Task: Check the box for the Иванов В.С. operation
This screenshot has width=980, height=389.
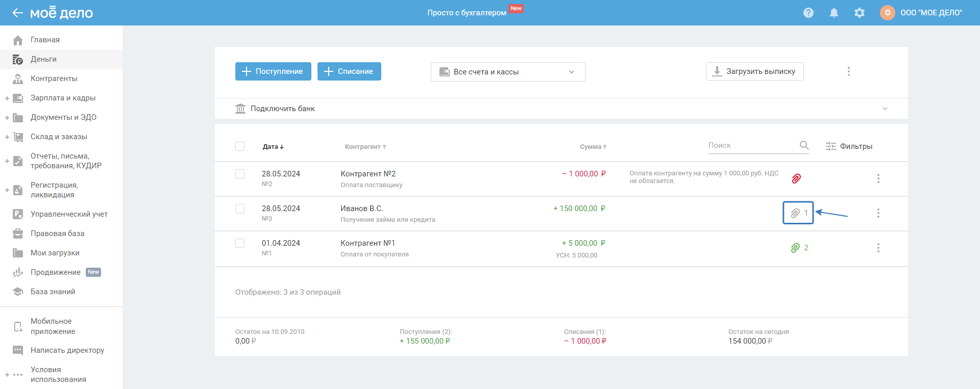Action: (240, 209)
